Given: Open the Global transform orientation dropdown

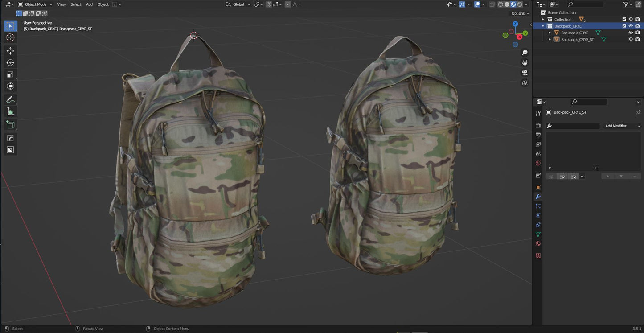Looking at the screenshot, I should (x=238, y=4).
